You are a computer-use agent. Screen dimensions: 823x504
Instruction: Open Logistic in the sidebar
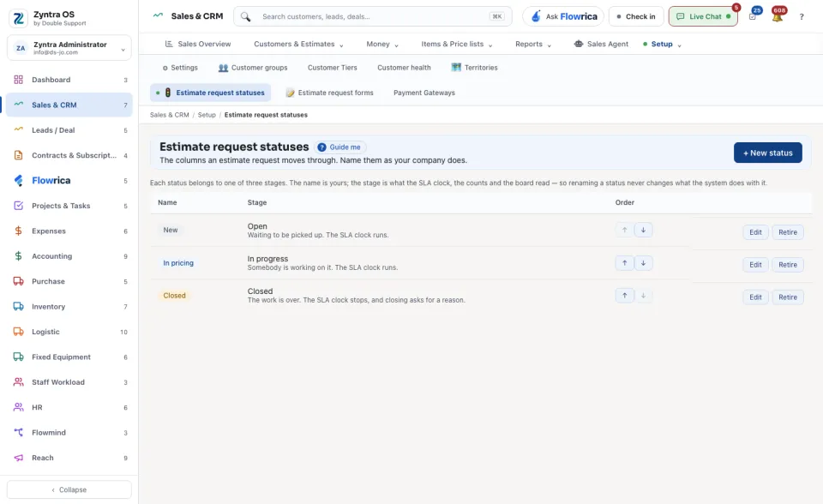point(69,332)
